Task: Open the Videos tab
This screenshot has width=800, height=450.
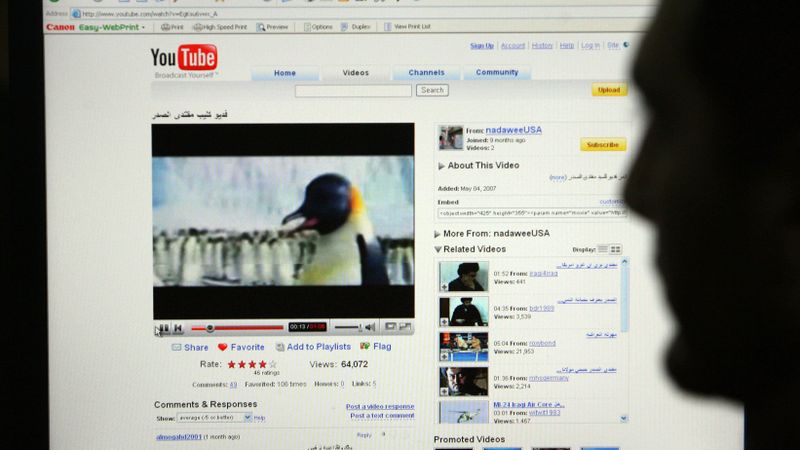Action: point(356,73)
